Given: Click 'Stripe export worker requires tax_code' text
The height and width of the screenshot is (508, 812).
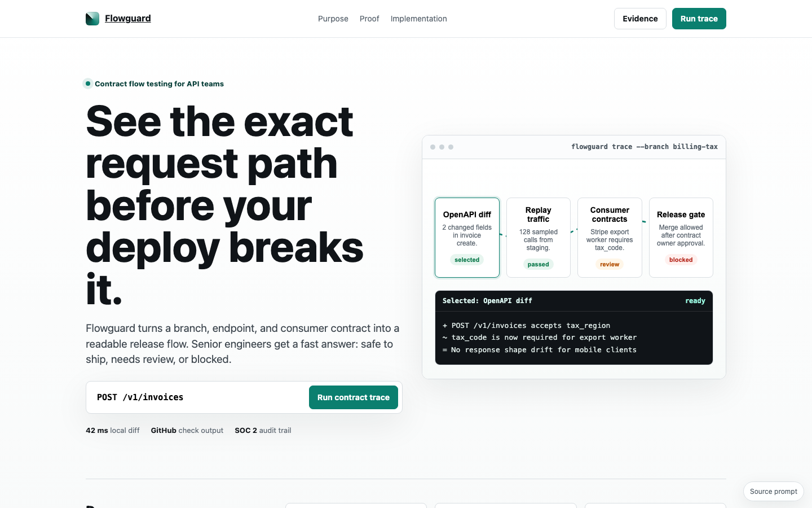Looking at the screenshot, I should tap(610, 240).
